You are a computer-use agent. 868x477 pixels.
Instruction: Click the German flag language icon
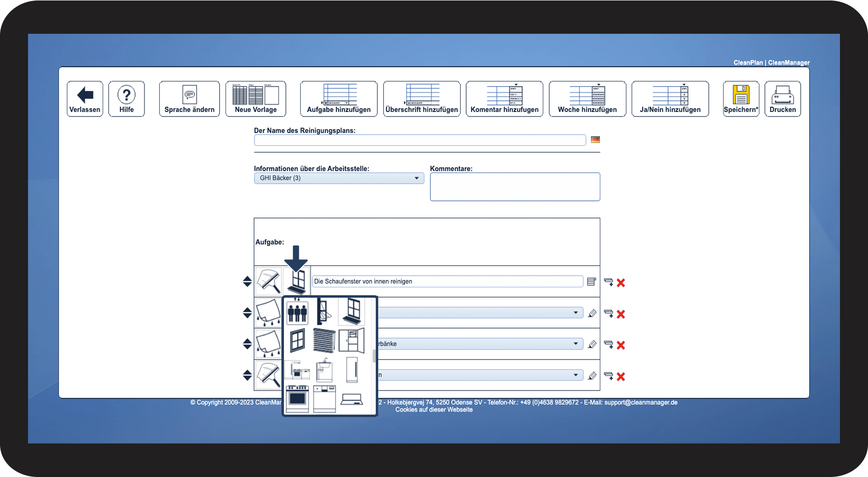(x=595, y=140)
